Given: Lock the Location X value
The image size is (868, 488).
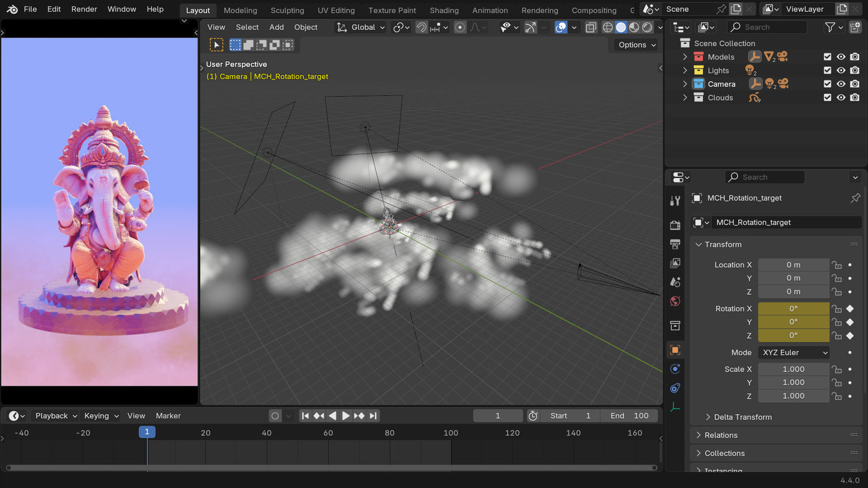Looking at the screenshot, I should (836, 265).
